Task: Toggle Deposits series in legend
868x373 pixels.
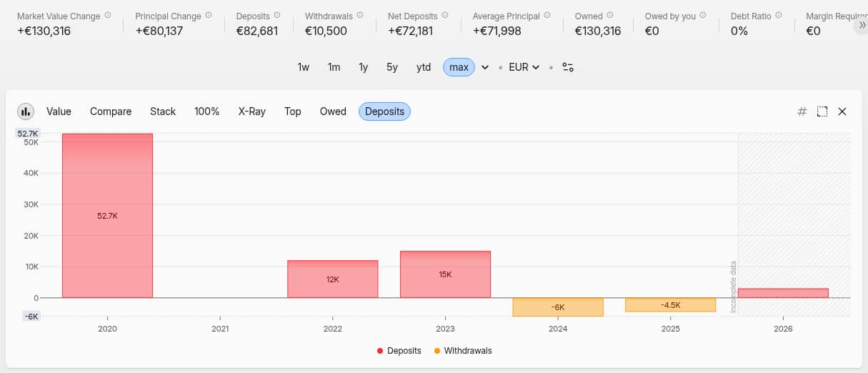Action: tap(399, 351)
